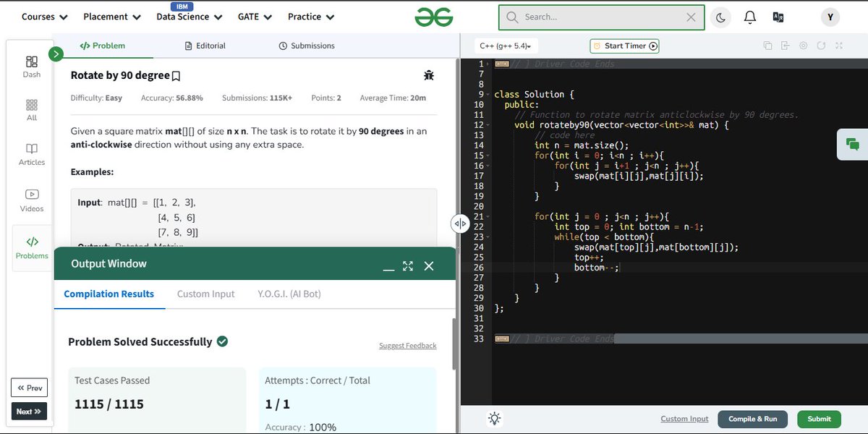Click the Attempts 1 / 1 value
The width and height of the screenshot is (868, 434).
point(277,404)
